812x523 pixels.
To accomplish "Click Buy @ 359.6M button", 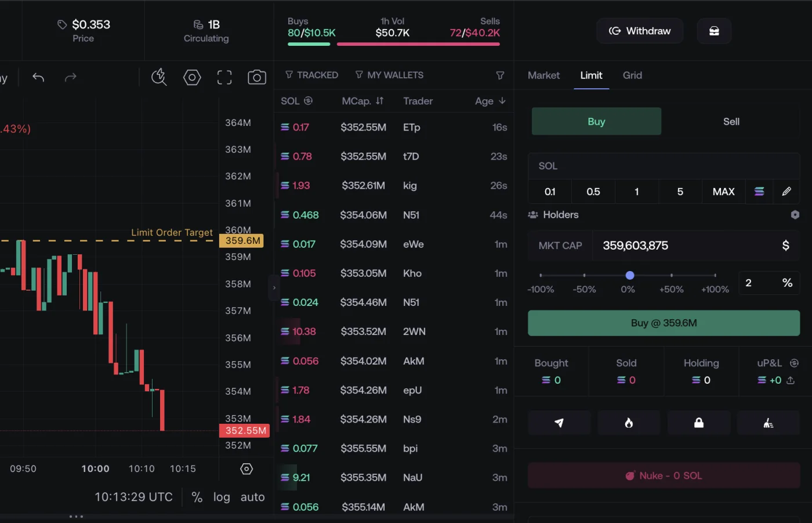I will 664,323.
